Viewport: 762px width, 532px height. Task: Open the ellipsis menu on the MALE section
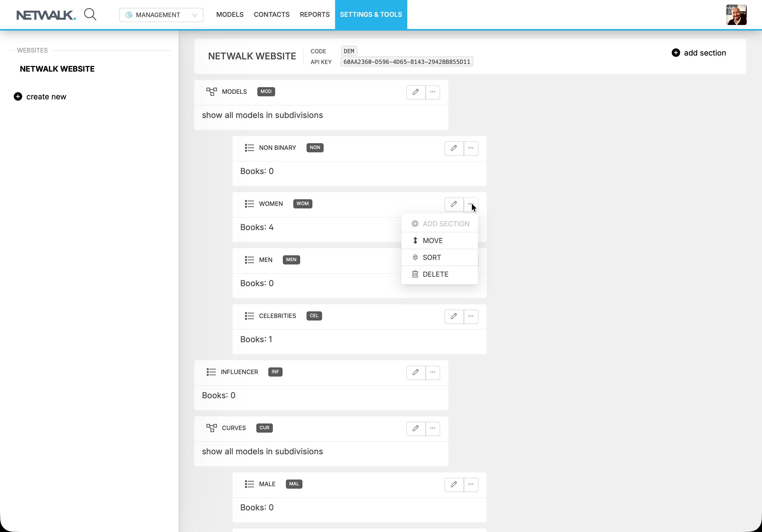tap(471, 485)
